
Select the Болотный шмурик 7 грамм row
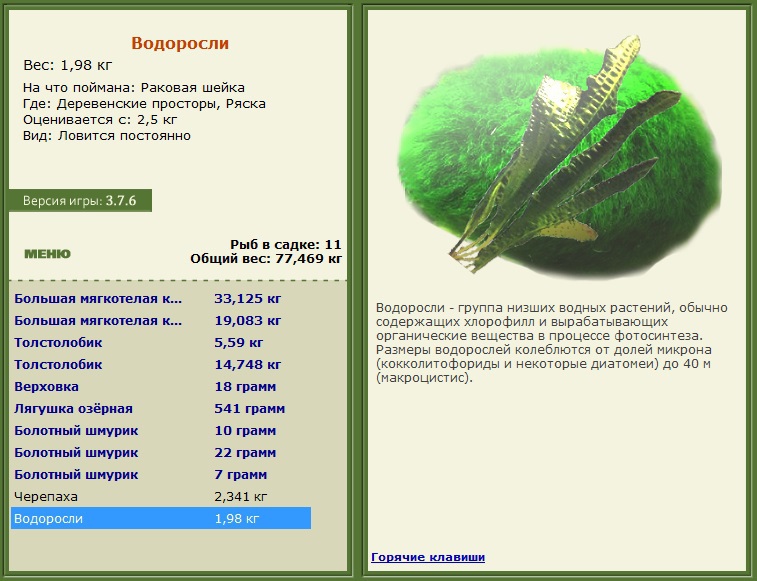point(161,475)
